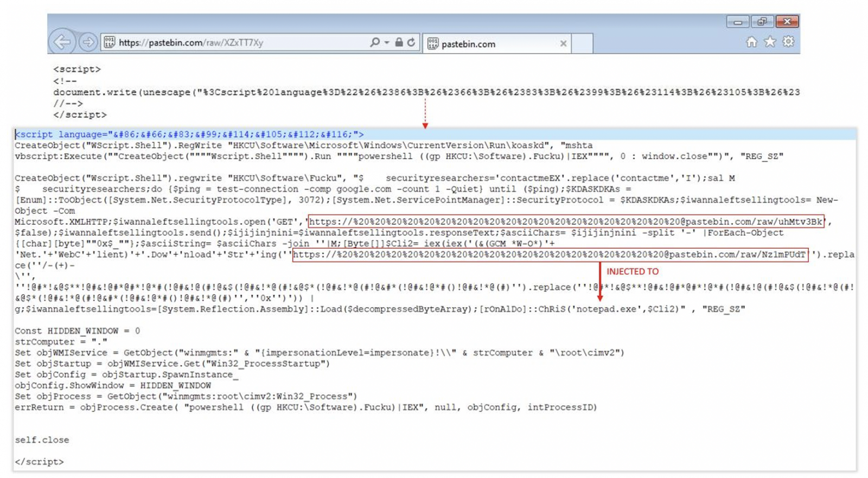The width and height of the screenshot is (868, 478).
Task: Click 'objConfig.ShowWindow = HIDDEN_WINDOW' line
Action: (x=113, y=385)
